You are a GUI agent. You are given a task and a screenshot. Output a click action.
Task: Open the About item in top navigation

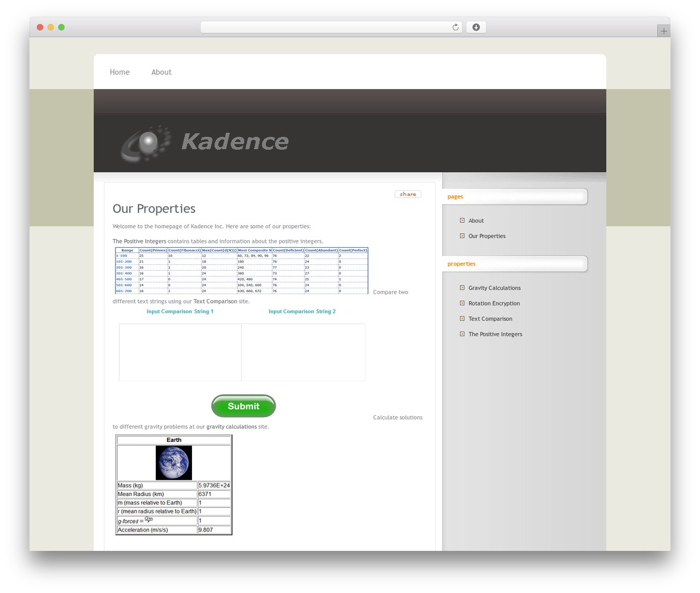[x=161, y=72]
